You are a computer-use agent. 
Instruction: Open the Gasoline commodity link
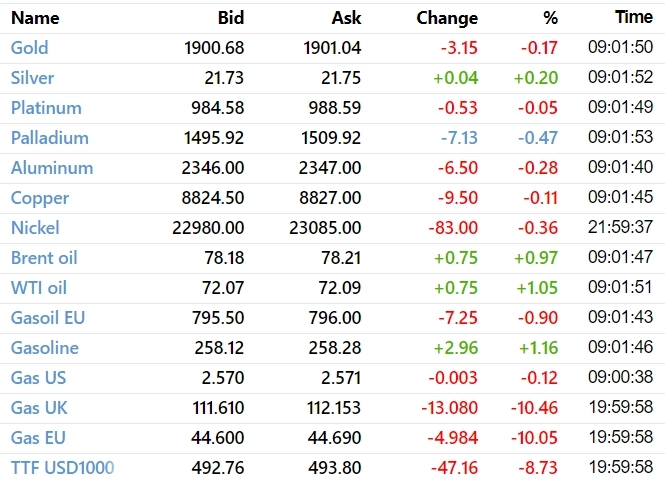44,348
